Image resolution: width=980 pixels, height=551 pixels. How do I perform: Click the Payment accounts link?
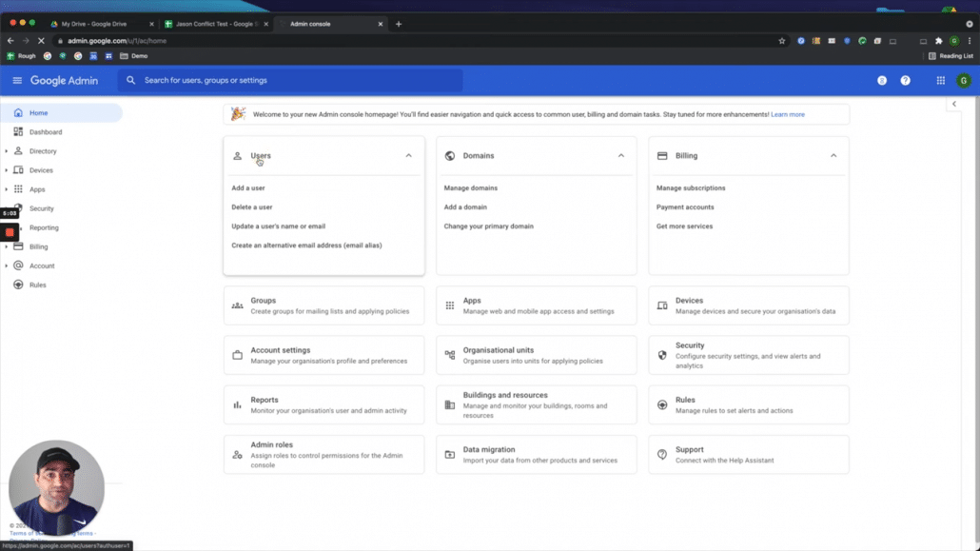pos(685,207)
